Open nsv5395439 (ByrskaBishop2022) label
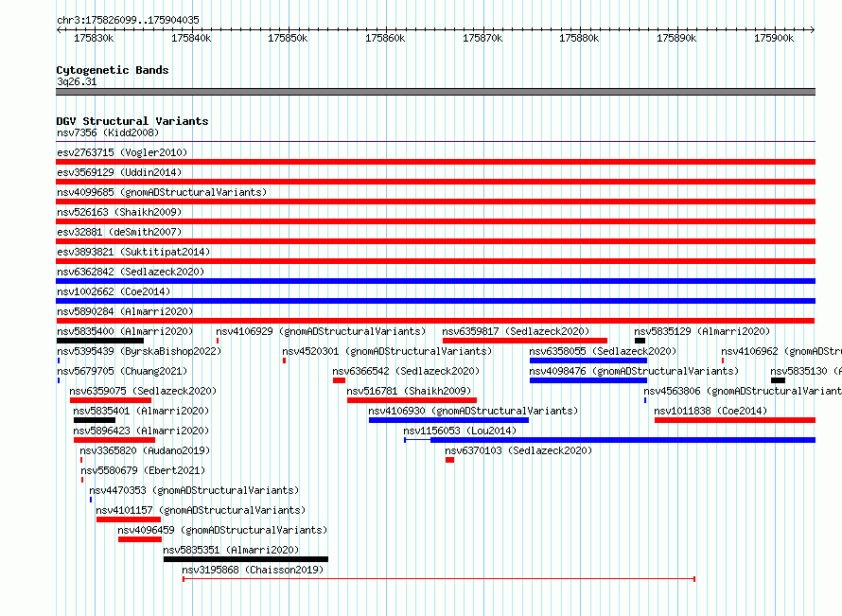Image resolution: width=842 pixels, height=616 pixels. (x=139, y=351)
